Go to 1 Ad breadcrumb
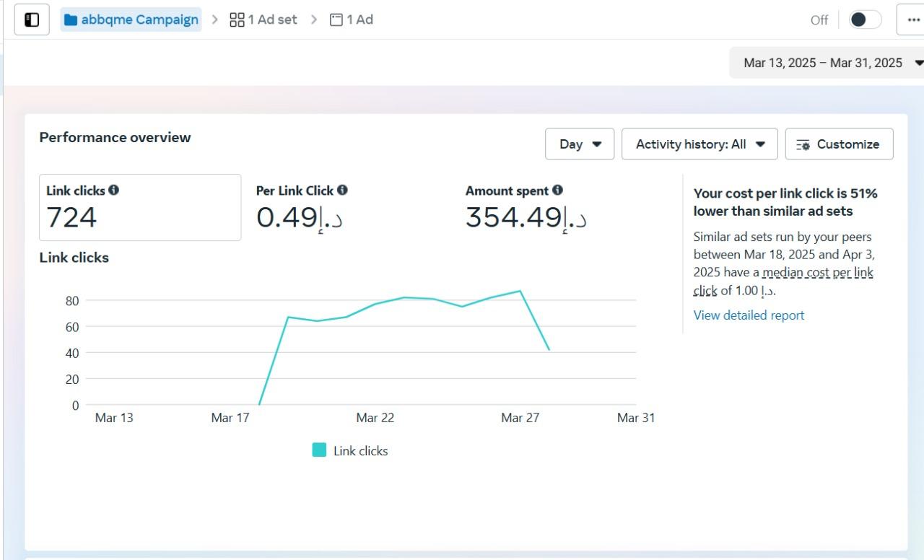This screenshot has height=560, width=924. (352, 19)
